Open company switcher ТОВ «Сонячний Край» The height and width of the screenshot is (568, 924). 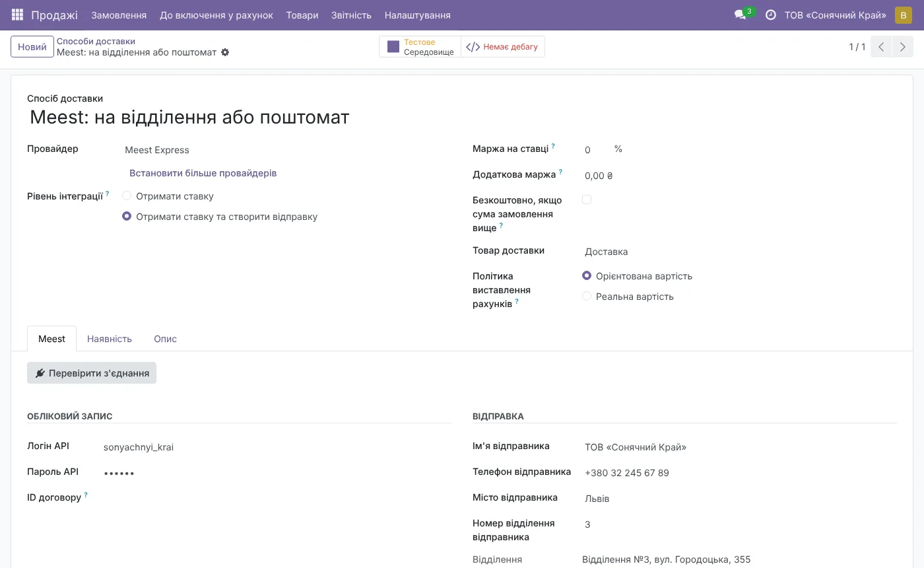tap(835, 15)
